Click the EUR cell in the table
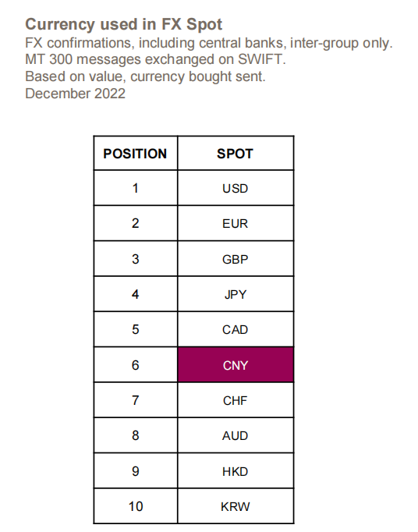Viewport: 418px width, 532px height. coord(236,223)
